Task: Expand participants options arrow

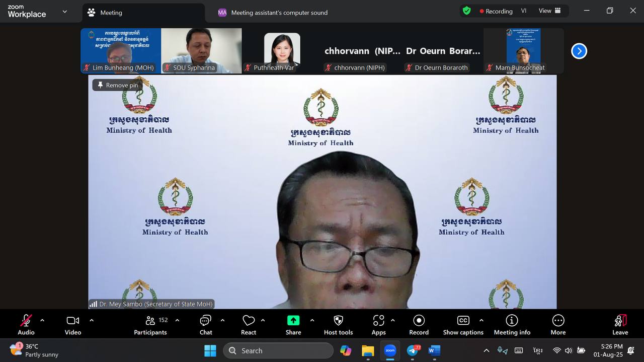Action: click(x=177, y=320)
